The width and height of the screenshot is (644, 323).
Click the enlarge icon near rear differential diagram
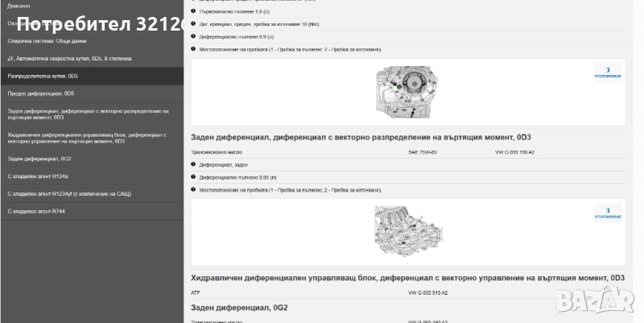(608, 213)
